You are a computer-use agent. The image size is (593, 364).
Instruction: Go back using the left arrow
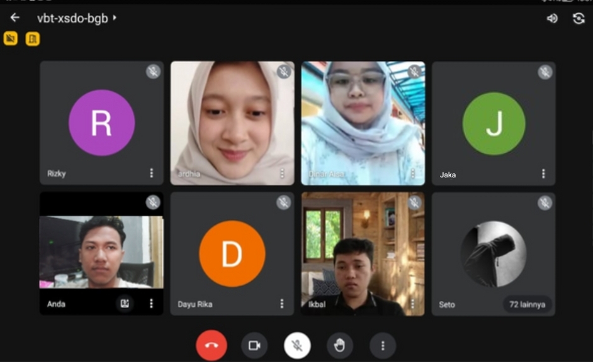(15, 18)
